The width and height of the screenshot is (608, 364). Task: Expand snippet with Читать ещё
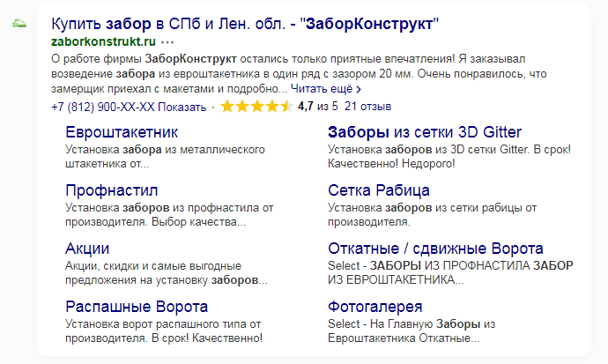click(x=322, y=89)
